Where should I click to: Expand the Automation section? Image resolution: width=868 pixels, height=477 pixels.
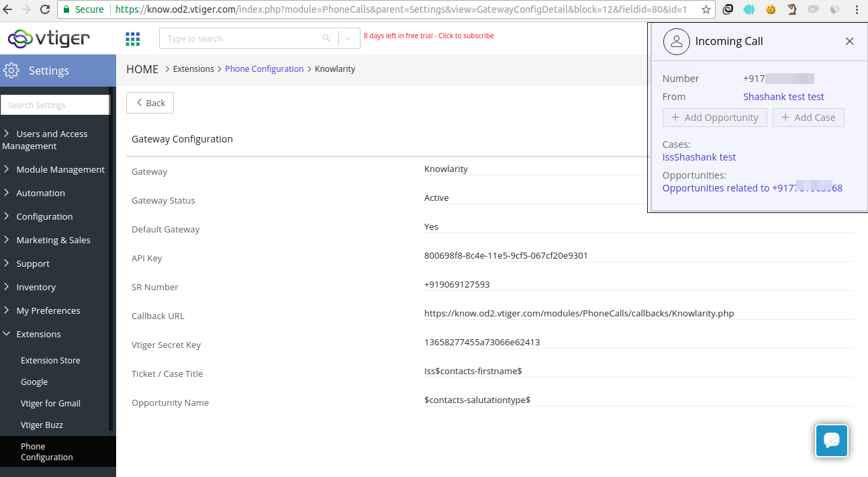click(34, 193)
